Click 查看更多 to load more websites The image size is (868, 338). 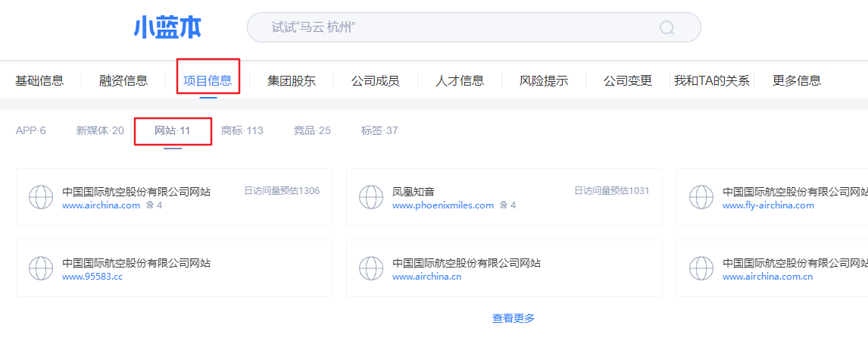pos(514,318)
